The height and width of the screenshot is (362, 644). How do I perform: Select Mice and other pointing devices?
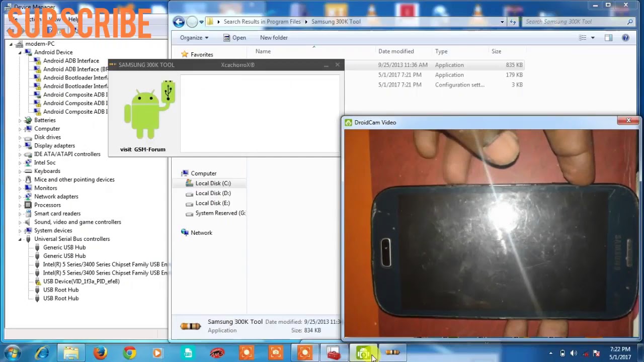tap(74, 179)
